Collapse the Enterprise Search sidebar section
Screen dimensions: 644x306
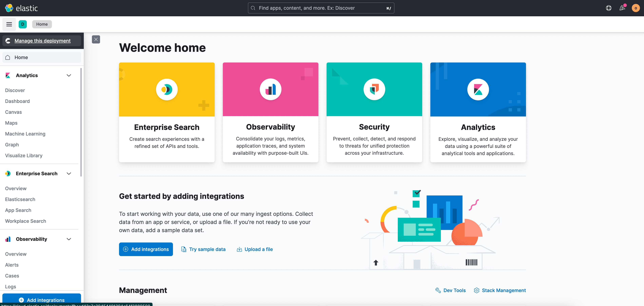click(x=69, y=174)
